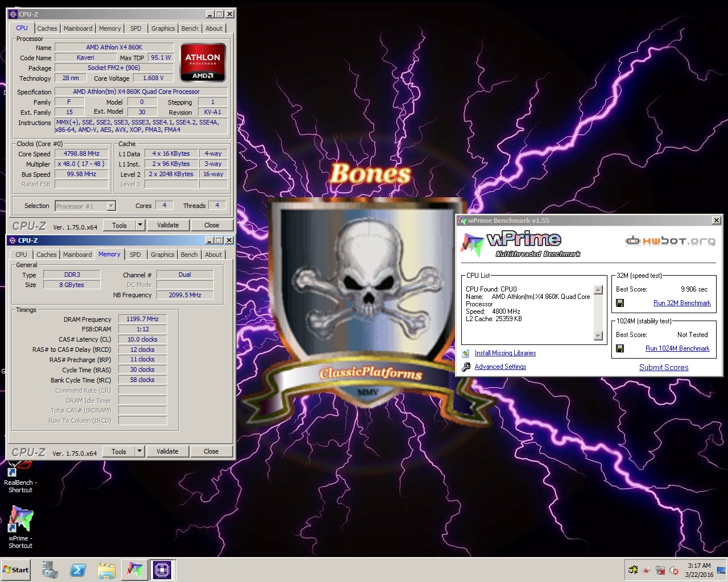The width and height of the screenshot is (728, 582).
Task: Click the DRAM Frequency value 1199.7 MHz
Action: click(x=142, y=319)
